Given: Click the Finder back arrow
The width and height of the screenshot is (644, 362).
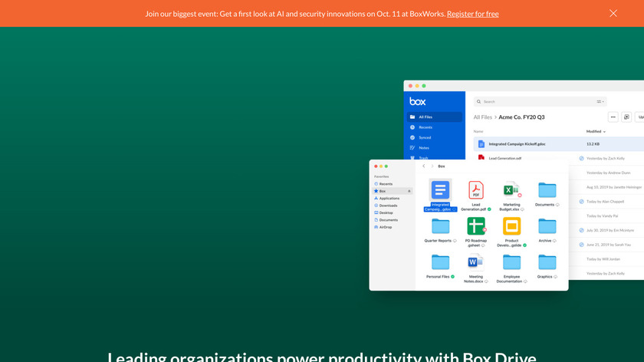Looking at the screenshot, I should pyautogui.click(x=424, y=166).
